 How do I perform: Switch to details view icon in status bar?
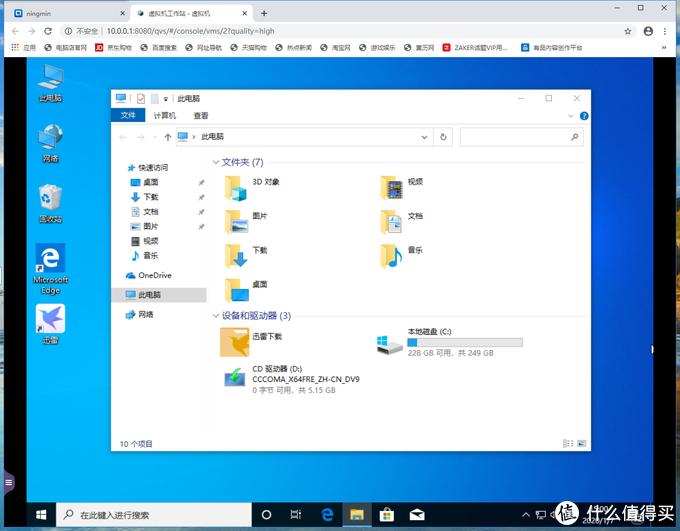coord(568,443)
